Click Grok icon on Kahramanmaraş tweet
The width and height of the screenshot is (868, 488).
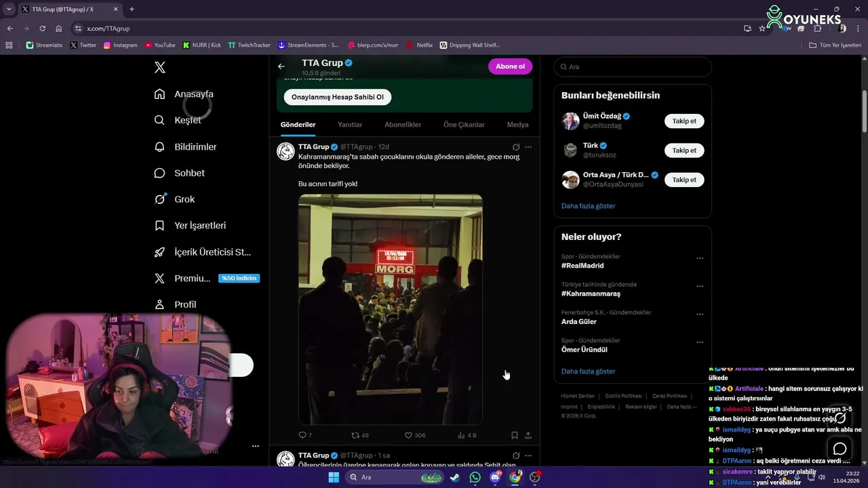(x=516, y=147)
